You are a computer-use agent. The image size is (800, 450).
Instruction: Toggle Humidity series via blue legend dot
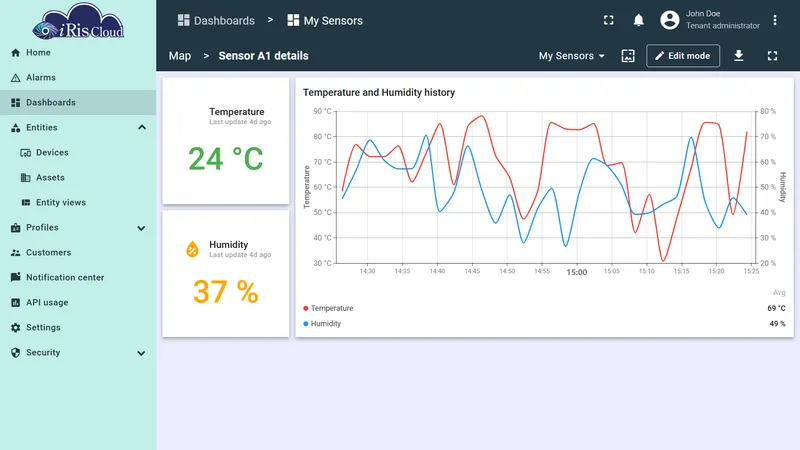click(x=306, y=323)
